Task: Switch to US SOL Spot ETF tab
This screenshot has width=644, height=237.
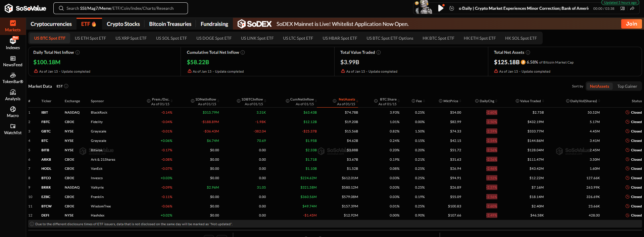Action: (171, 38)
